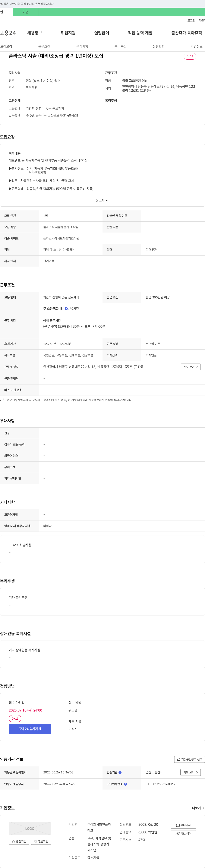205x868 pixels.
Task: Click the job title 플라스틱 사출 모집 heading
Action: (56, 56)
